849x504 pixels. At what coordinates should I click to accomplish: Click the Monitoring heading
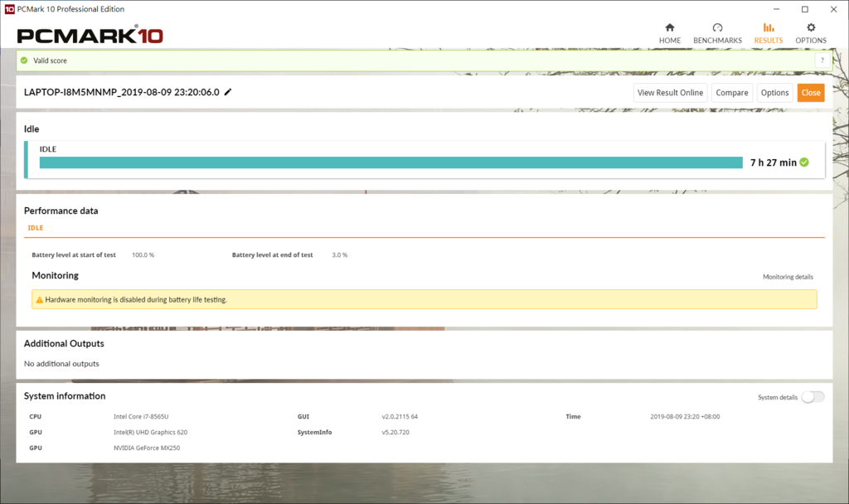click(56, 275)
